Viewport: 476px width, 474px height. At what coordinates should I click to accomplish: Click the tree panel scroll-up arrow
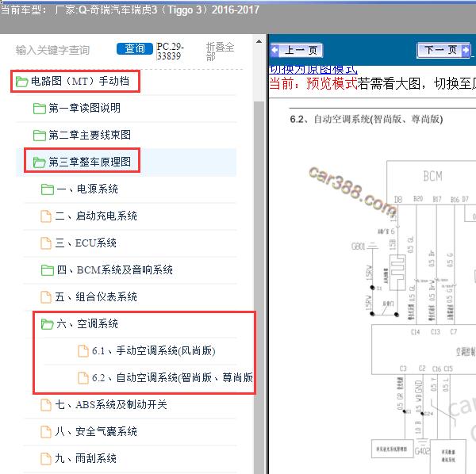tap(259, 41)
